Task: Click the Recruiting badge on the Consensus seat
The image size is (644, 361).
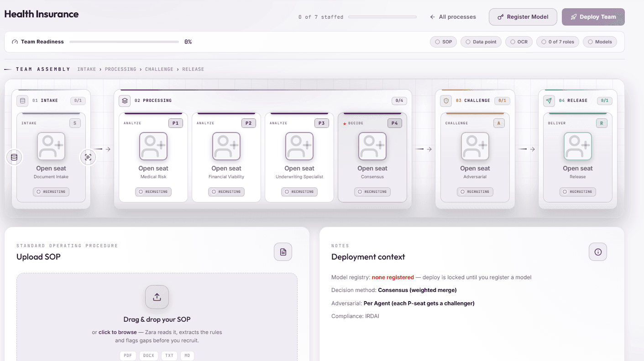Action: point(372,192)
